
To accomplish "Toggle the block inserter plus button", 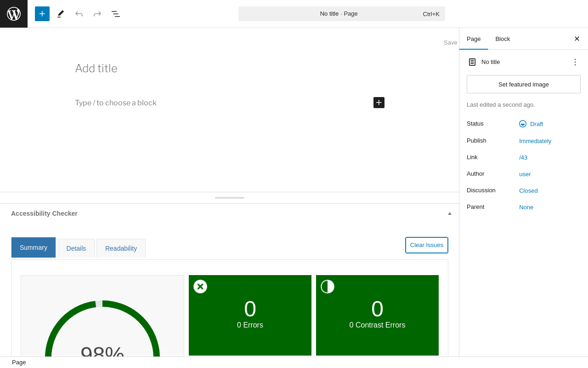I will click(x=42, y=14).
